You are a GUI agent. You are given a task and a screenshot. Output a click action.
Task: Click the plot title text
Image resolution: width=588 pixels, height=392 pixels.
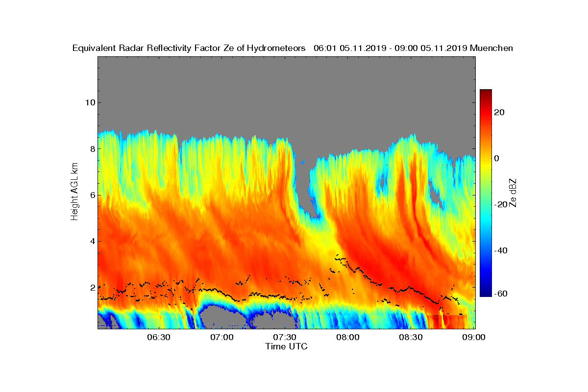point(293,48)
